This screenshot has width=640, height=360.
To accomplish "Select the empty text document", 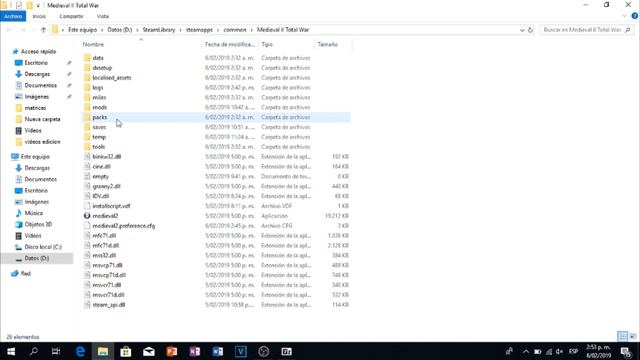I will [x=100, y=176].
